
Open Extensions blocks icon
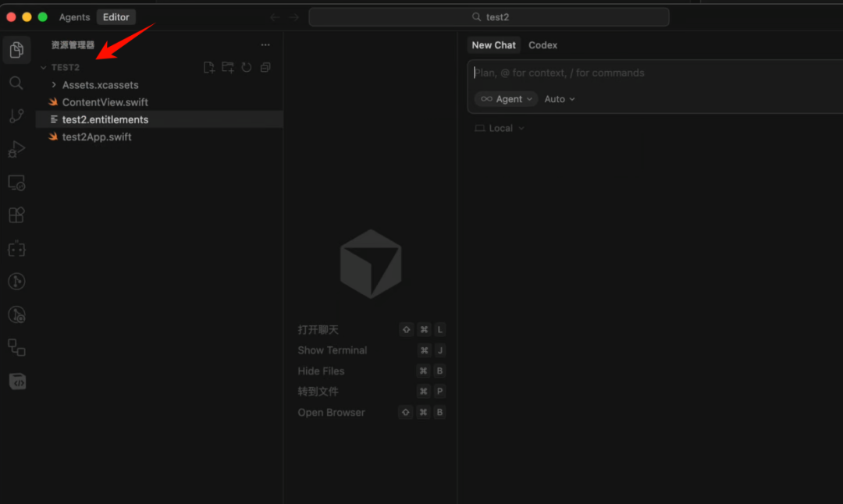coord(16,215)
